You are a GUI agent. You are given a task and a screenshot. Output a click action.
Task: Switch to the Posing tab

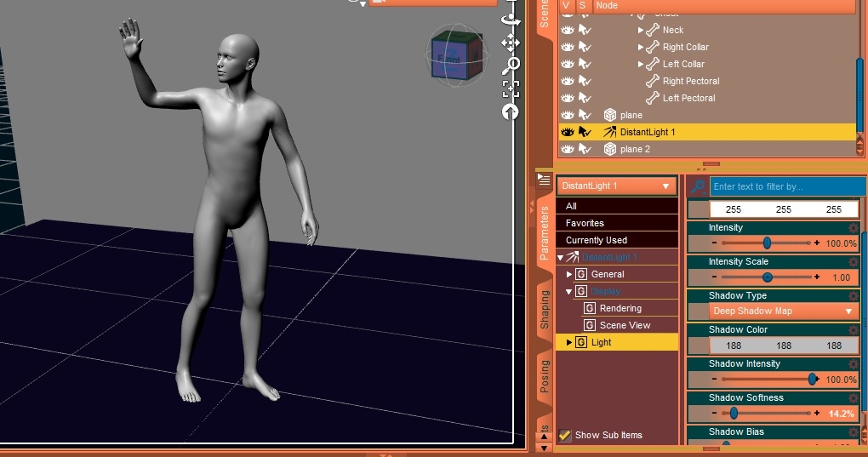545,376
